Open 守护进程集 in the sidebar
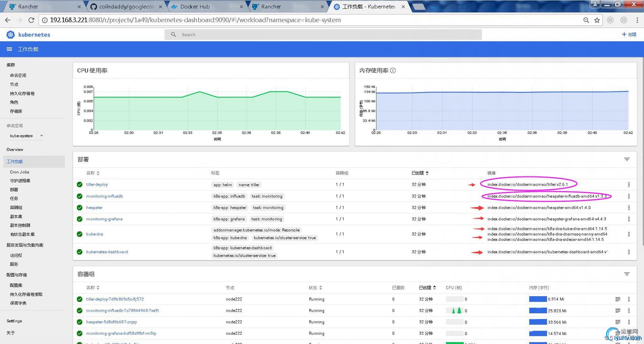Viewport: 644px width, 344px height. (20, 181)
